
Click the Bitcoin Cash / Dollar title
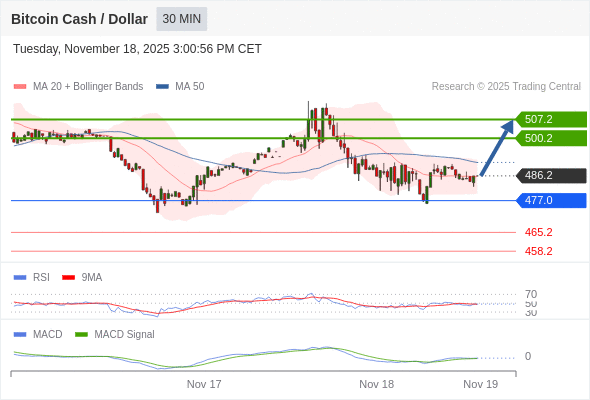[x=79, y=19]
